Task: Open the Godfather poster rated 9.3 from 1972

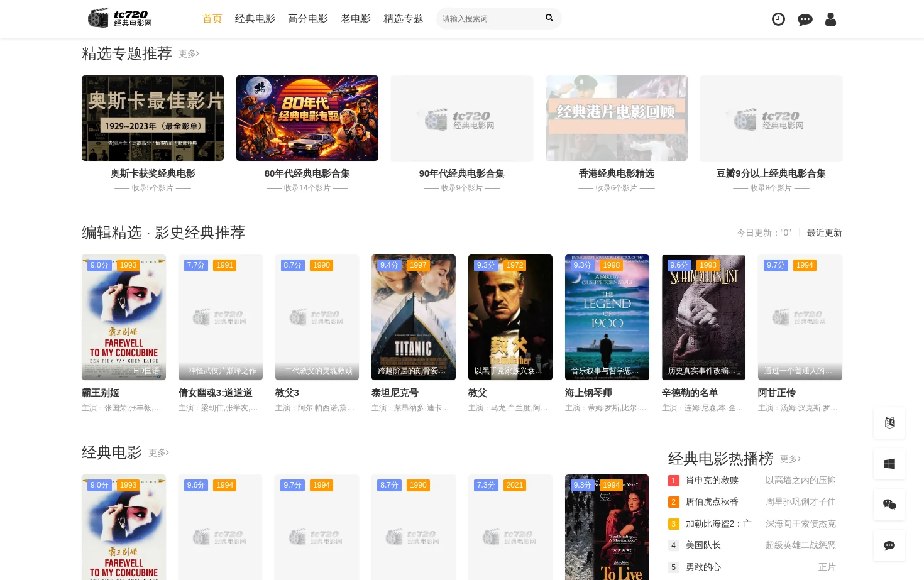Action: tap(510, 317)
